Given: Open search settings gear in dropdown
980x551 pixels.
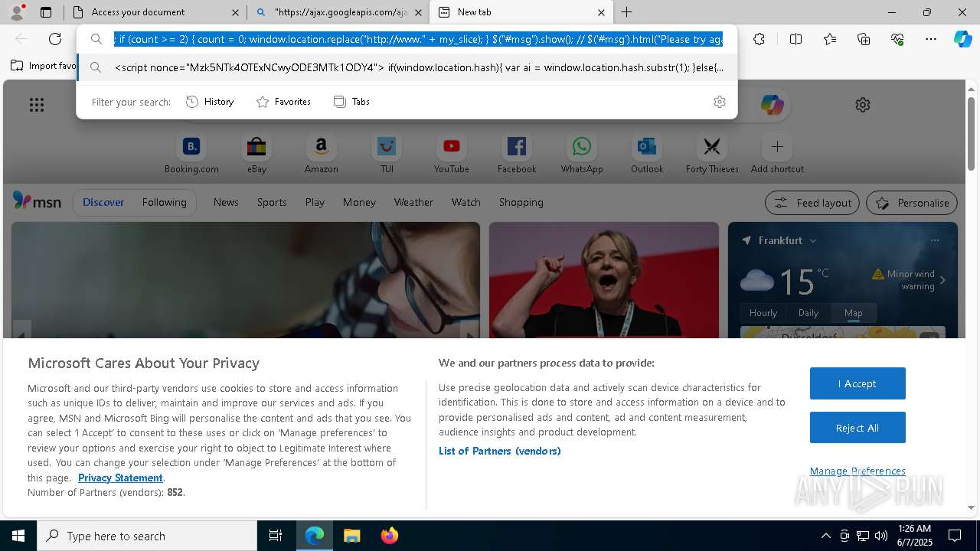Looking at the screenshot, I should [x=720, y=102].
